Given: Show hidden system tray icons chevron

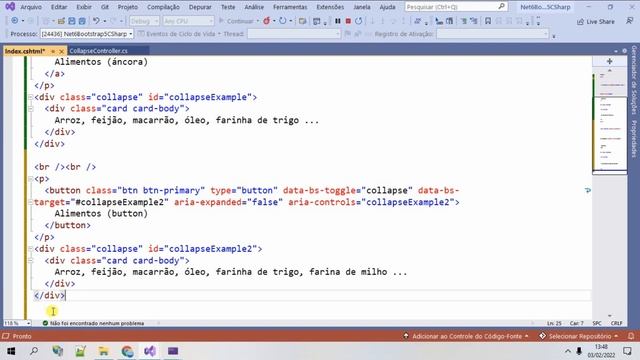Looking at the screenshot, I should [x=567, y=351].
